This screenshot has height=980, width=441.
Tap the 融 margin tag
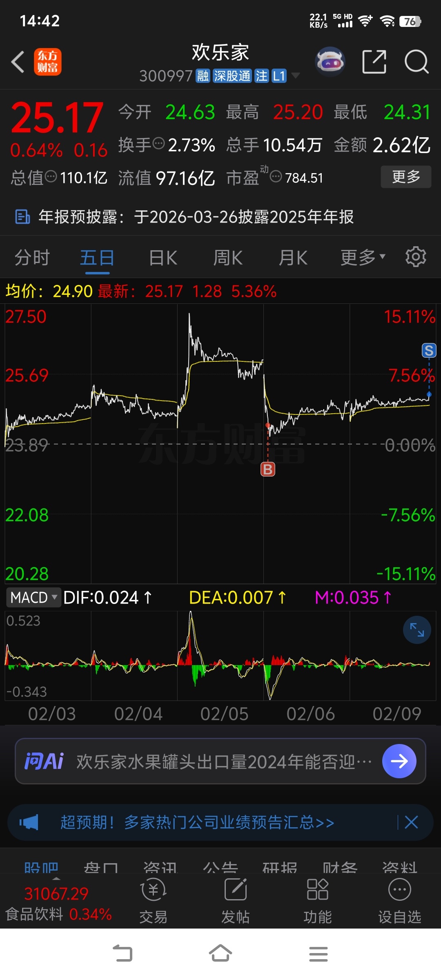pyautogui.click(x=203, y=76)
